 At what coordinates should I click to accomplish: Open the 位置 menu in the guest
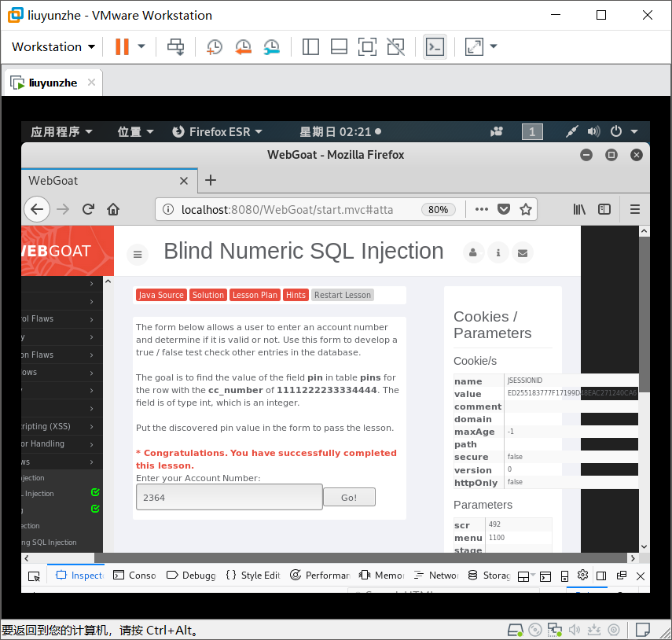click(x=135, y=131)
